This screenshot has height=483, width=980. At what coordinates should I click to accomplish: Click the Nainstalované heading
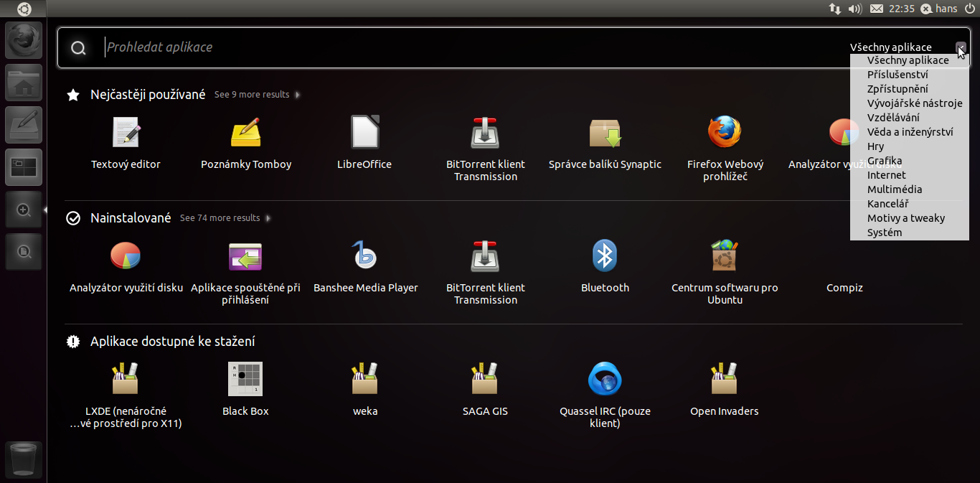131,218
